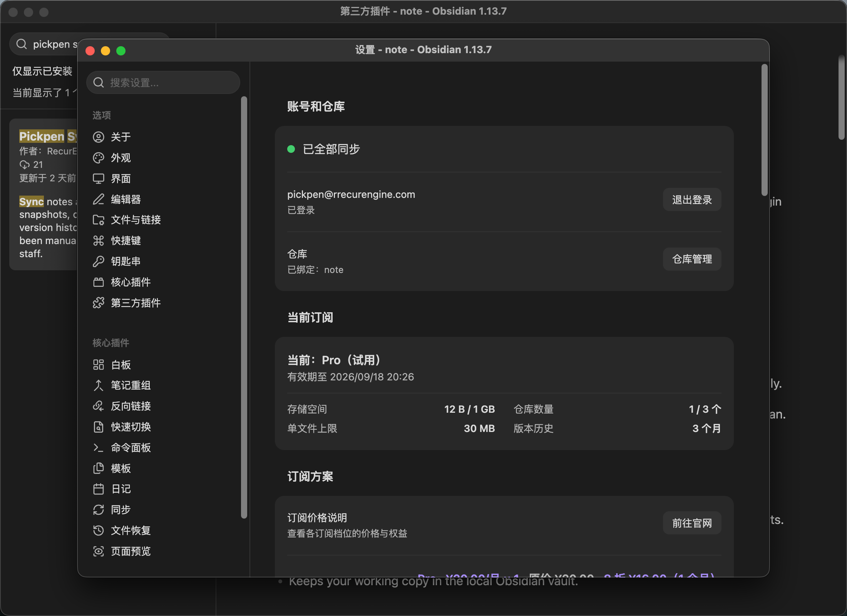Viewport: 847px width, 616px height.
Task: Open the 关于 settings tab
Action: pyautogui.click(x=163, y=137)
